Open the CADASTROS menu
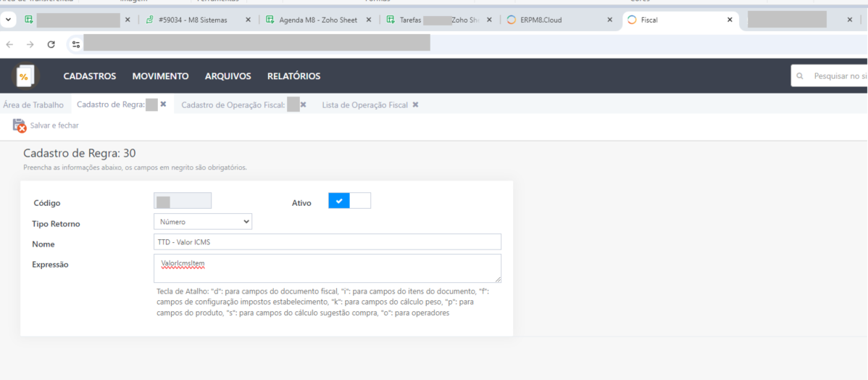This screenshot has height=380, width=868. pos(90,76)
